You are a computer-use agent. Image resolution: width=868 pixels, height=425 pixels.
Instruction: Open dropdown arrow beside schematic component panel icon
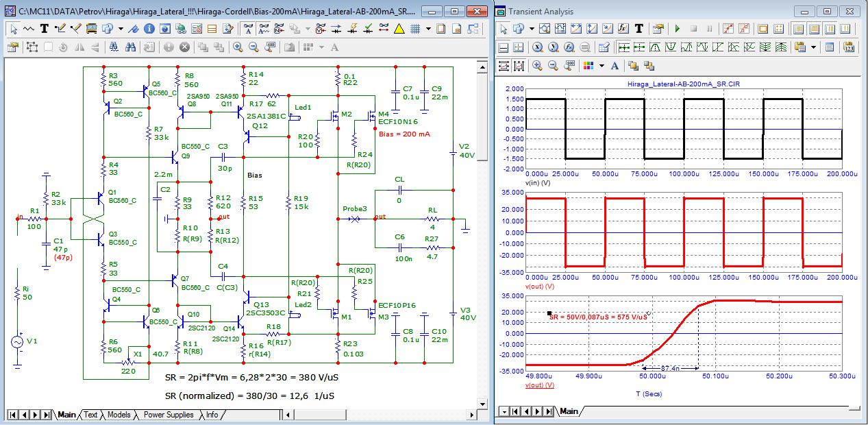point(121,29)
